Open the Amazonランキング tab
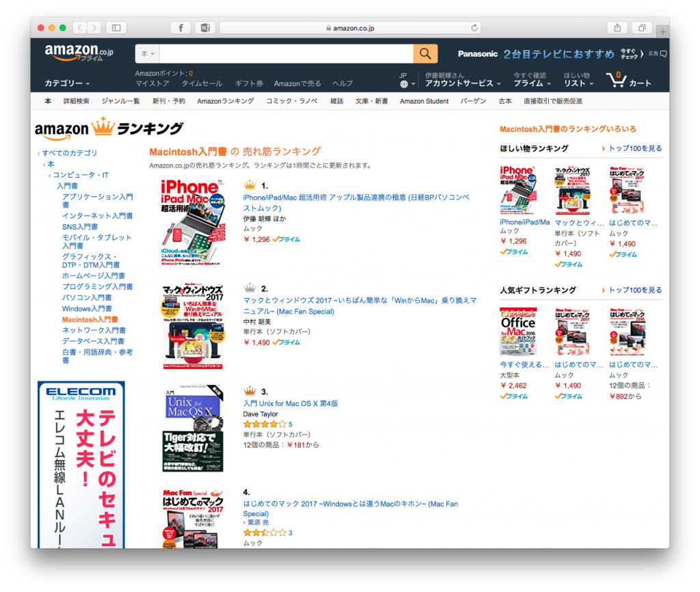Viewport: 700px width, 592px height. pos(226,101)
